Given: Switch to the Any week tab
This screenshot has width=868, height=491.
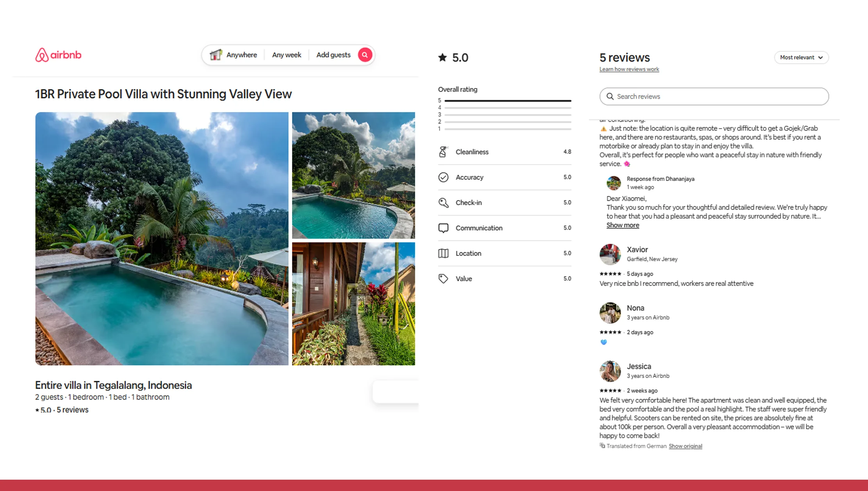Looking at the screenshot, I should pyautogui.click(x=286, y=55).
